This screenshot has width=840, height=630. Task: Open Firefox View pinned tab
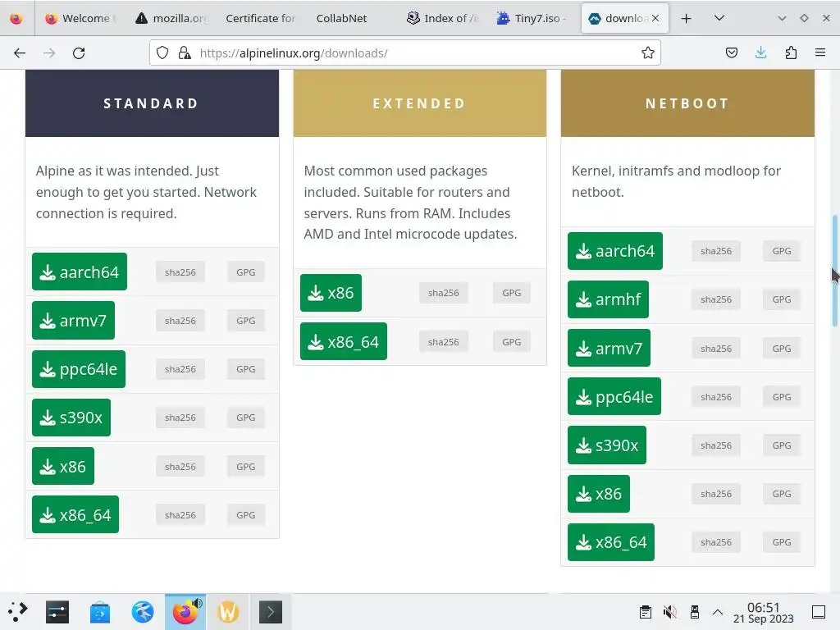16,19
